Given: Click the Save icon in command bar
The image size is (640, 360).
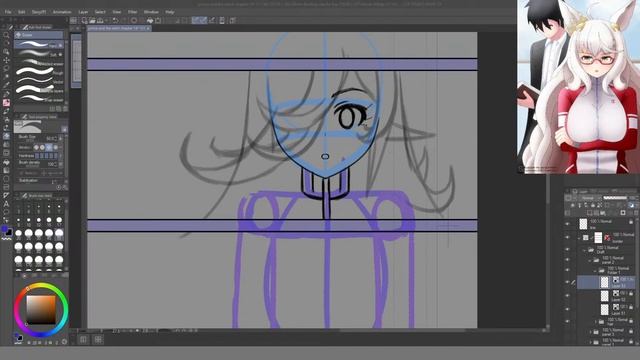Looking at the screenshot, I should point(100,20).
